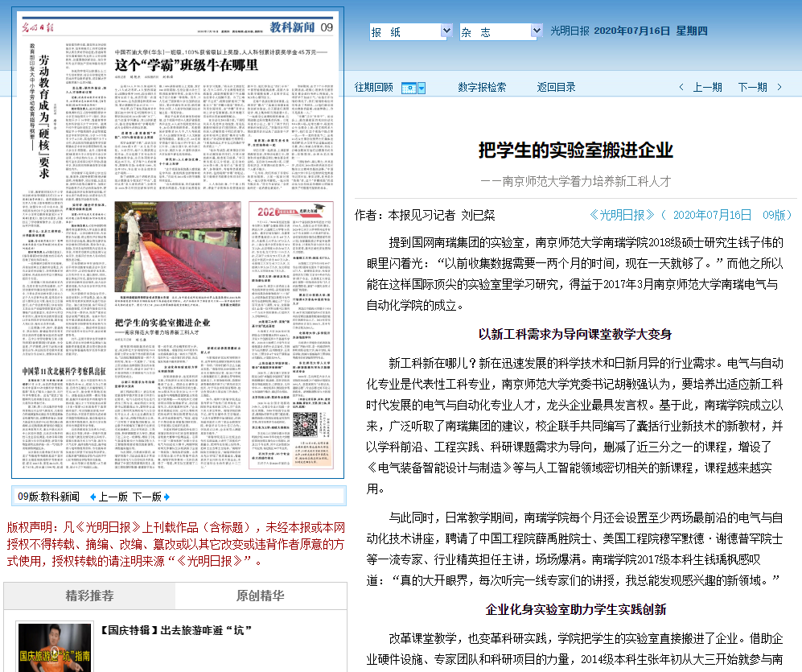
Task: Click the 返回目录 link
Action: click(557, 87)
